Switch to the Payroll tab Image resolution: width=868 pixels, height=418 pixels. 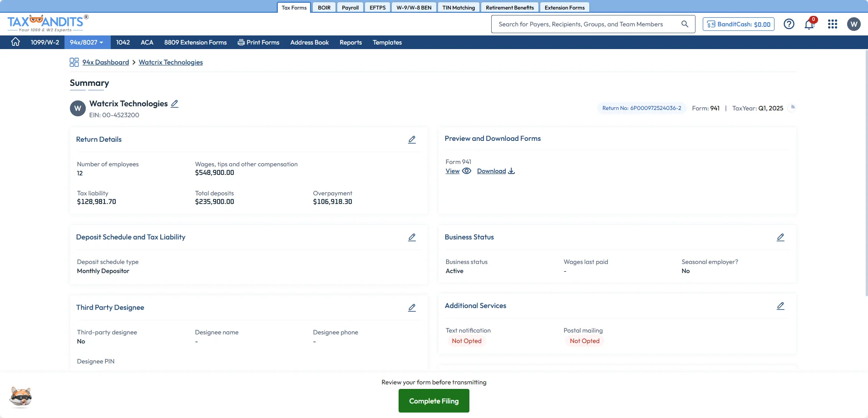click(x=350, y=8)
